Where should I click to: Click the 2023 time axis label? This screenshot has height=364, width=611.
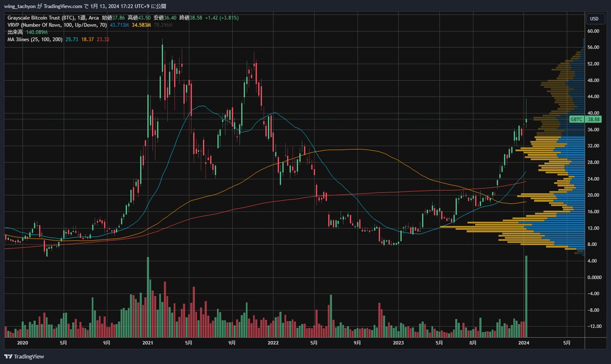coord(398,343)
